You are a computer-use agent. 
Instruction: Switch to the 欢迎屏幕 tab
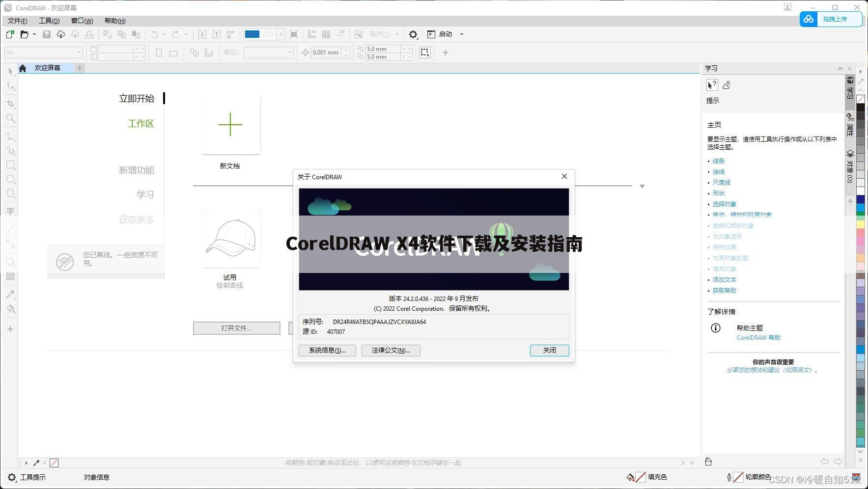pyautogui.click(x=48, y=68)
